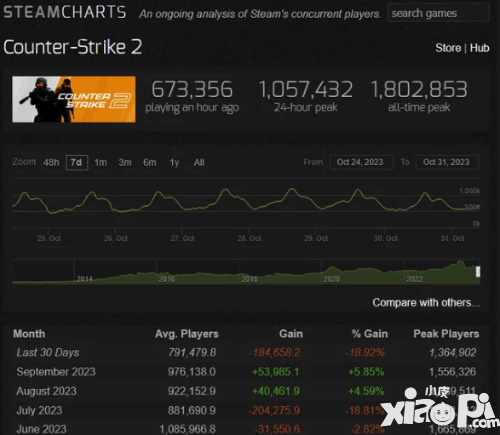
Task: Set chart zoom to 7d
Action: tap(77, 163)
